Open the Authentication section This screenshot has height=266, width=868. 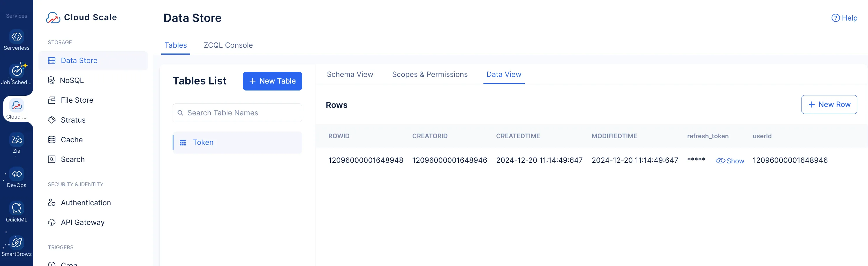86,203
